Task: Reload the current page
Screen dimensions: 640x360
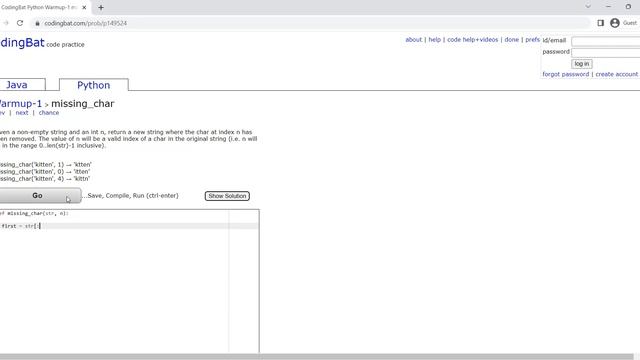Action: (20, 23)
